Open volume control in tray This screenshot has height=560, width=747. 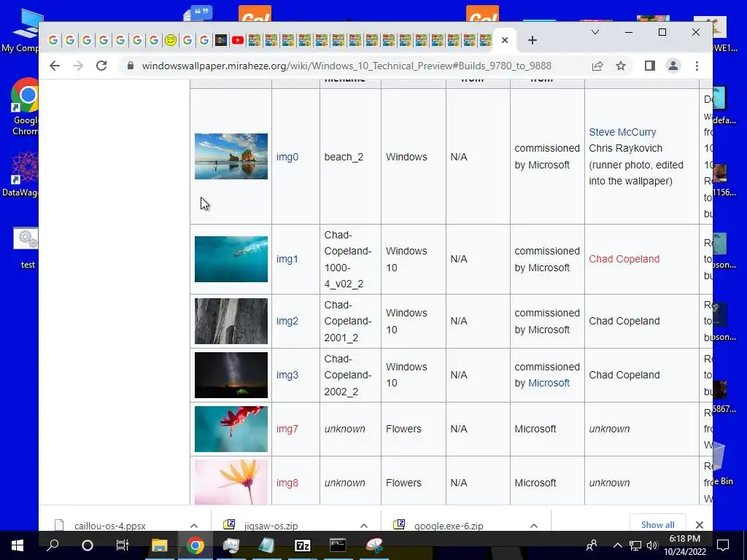652,545
